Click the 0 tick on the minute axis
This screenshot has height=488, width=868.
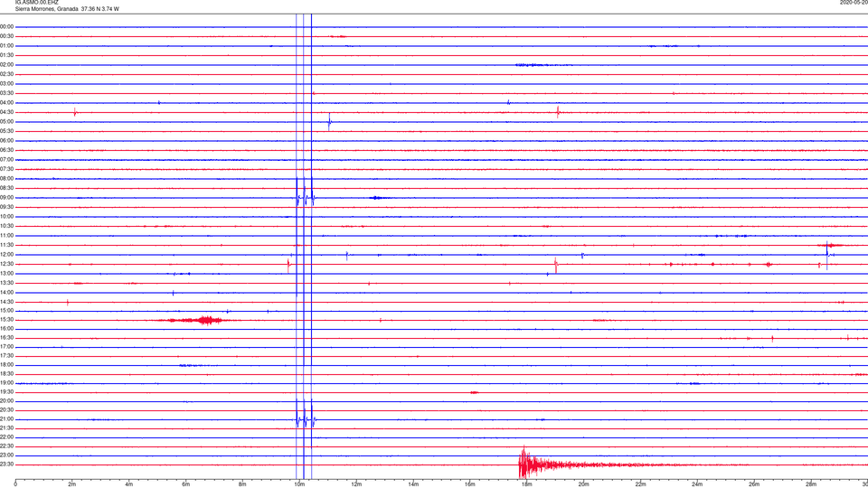click(15, 484)
